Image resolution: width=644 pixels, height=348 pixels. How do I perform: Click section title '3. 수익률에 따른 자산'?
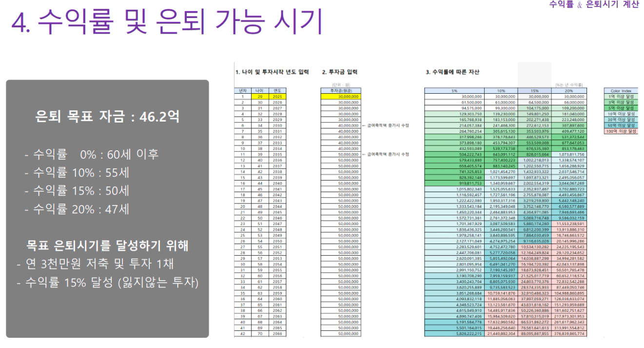pyautogui.click(x=452, y=72)
